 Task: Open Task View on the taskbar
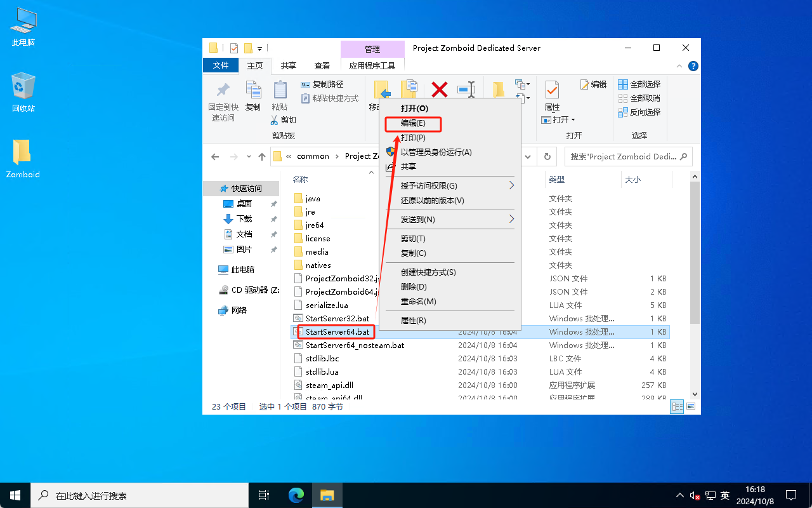[265, 495]
